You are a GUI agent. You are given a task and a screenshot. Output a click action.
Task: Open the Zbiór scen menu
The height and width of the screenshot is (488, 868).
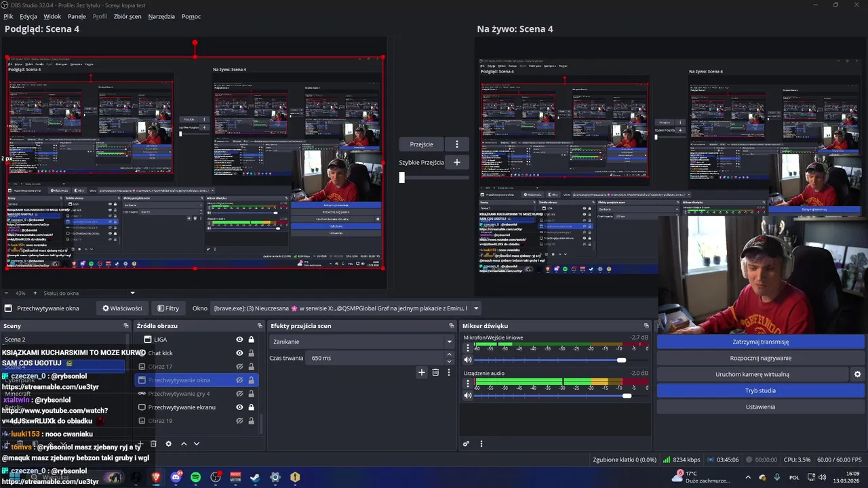(127, 16)
